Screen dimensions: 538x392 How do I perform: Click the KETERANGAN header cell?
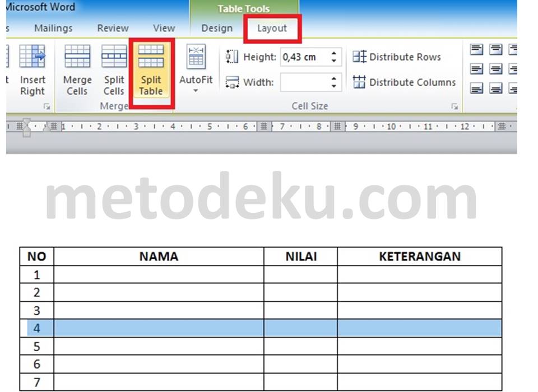[x=420, y=256]
